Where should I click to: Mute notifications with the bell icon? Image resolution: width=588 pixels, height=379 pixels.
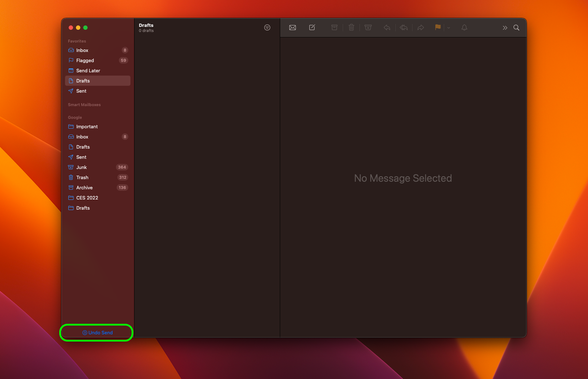[464, 27]
